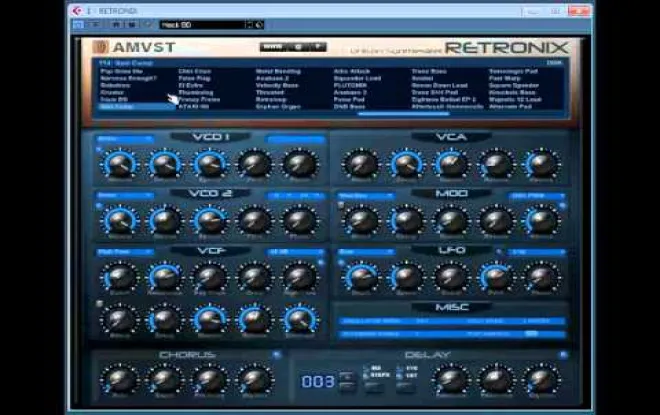Toggle the LED under MOD destination dropdown
Screen dimensions: 660x415
[562, 205]
